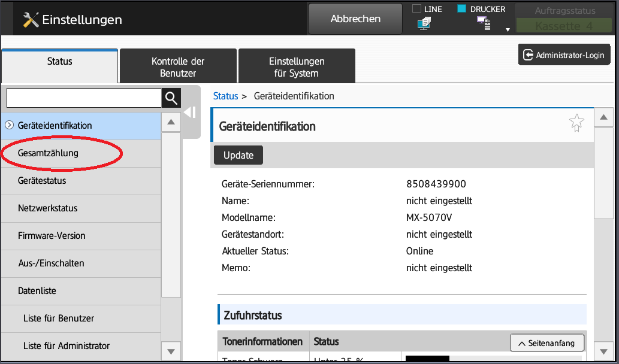619x364 pixels.
Task: Click the Toner Schwarz level bar
Action: click(493, 359)
